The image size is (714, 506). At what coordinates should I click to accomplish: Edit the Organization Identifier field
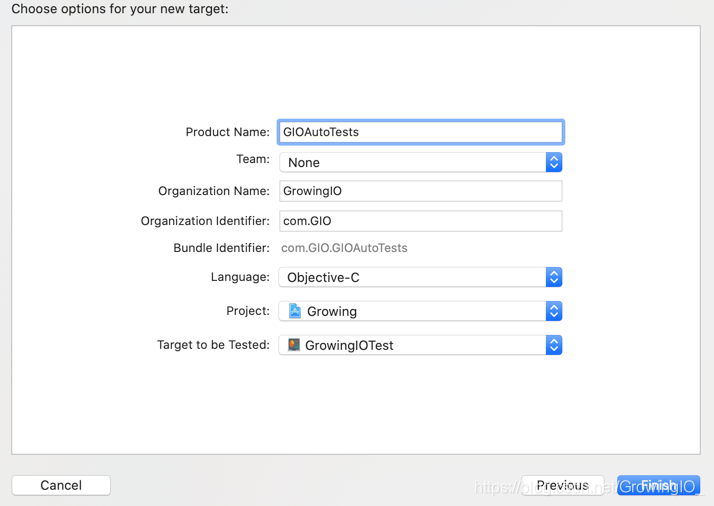[x=421, y=221]
